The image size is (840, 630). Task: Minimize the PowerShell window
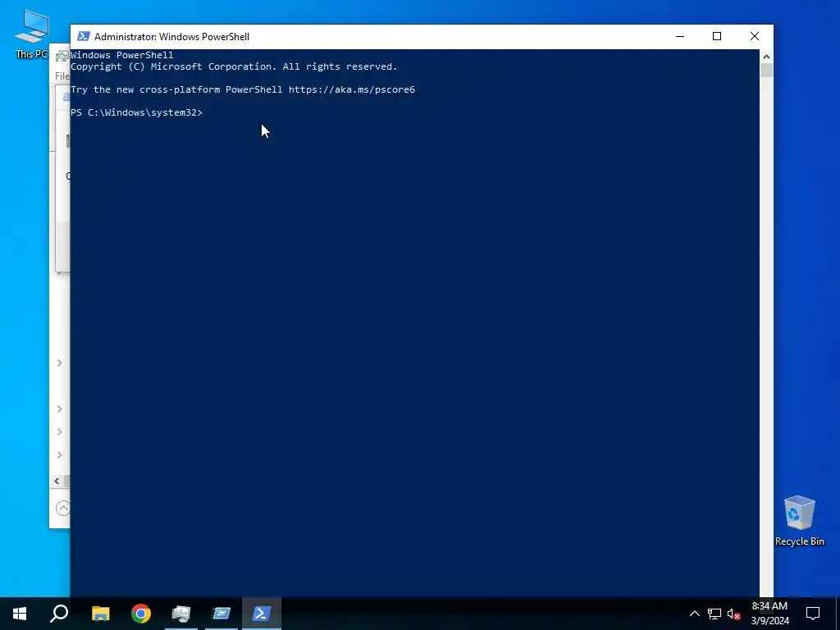click(680, 36)
